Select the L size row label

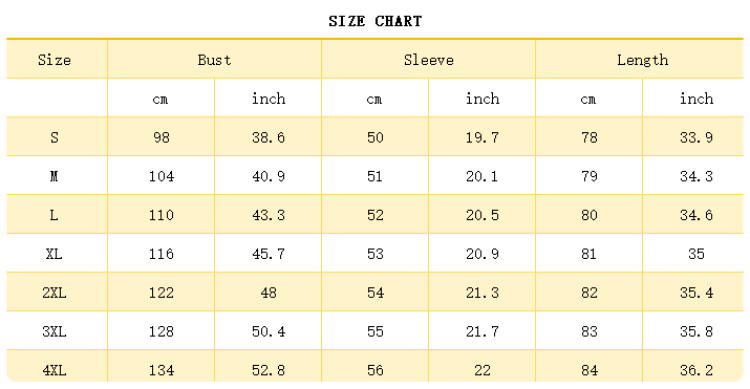click(54, 215)
